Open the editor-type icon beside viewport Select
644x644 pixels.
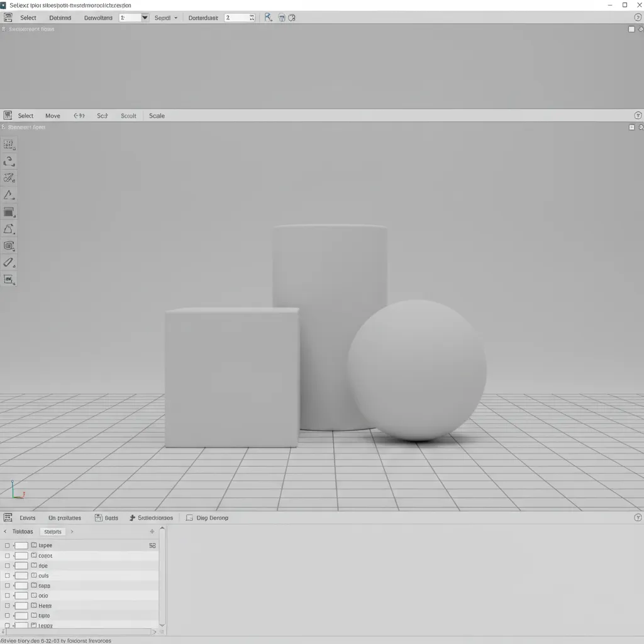point(8,116)
